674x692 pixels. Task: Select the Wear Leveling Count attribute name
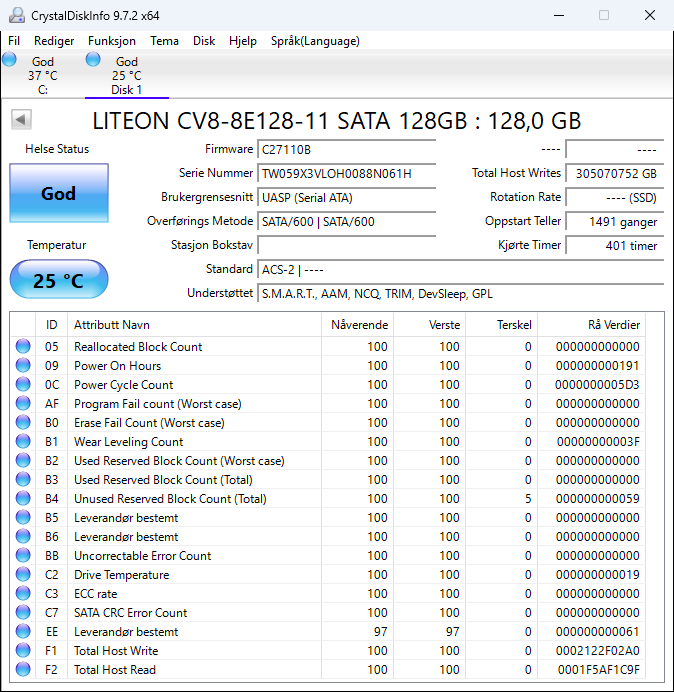pyautogui.click(x=128, y=442)
